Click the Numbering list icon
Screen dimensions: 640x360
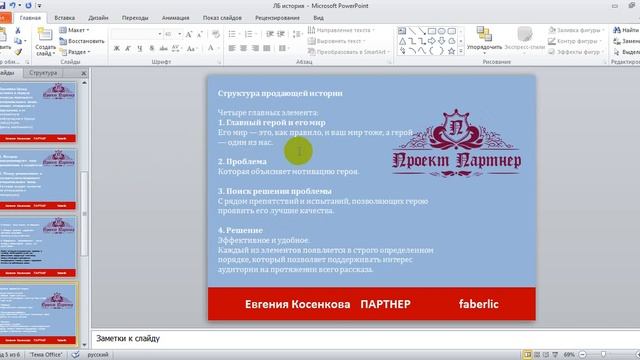coord(248,34)
